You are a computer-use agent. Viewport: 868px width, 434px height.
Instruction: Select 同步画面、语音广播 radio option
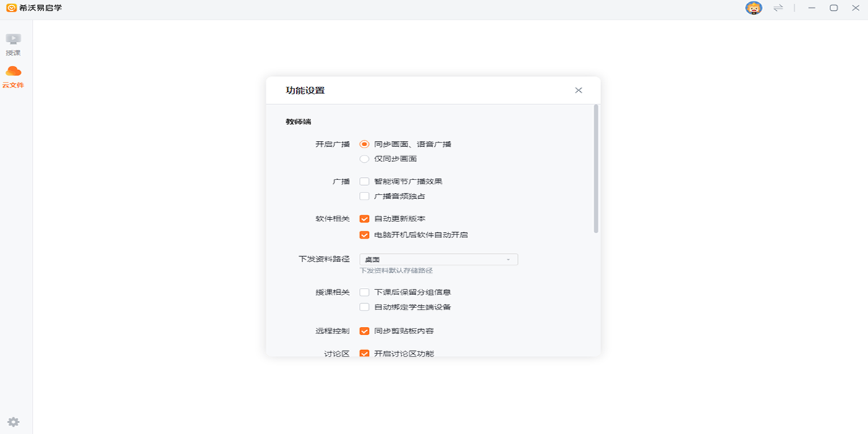[x=365, y=144]
